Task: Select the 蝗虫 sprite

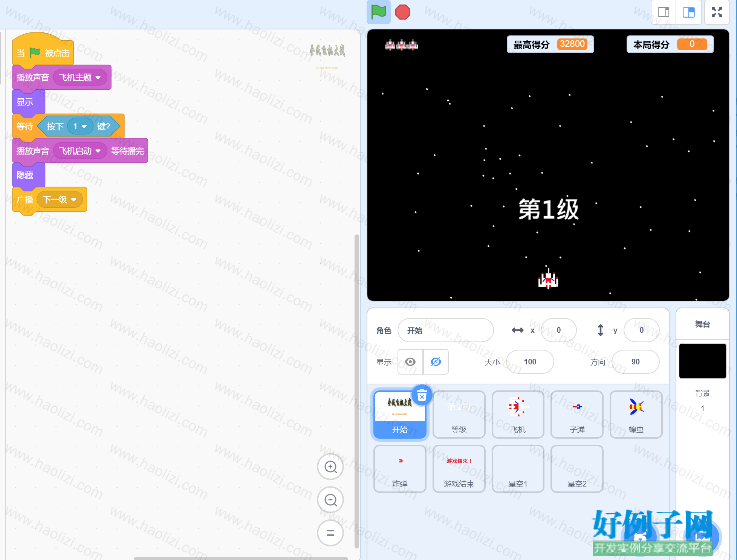Action: tap(636, 414)
